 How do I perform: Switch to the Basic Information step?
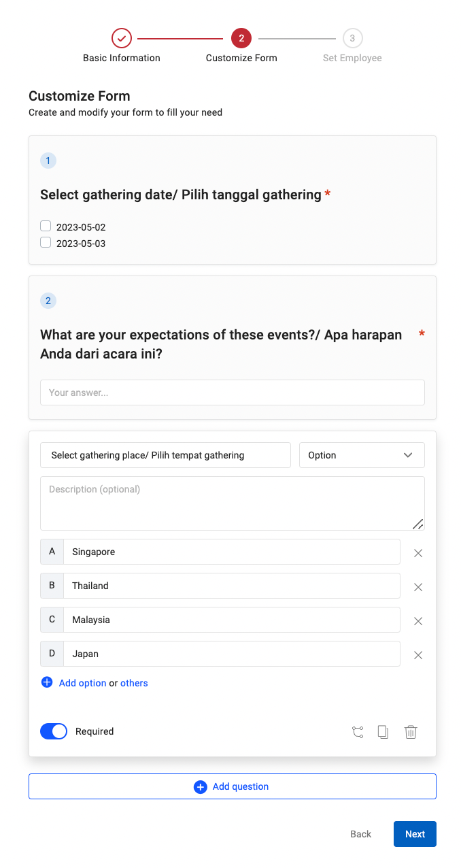[122, 58]
